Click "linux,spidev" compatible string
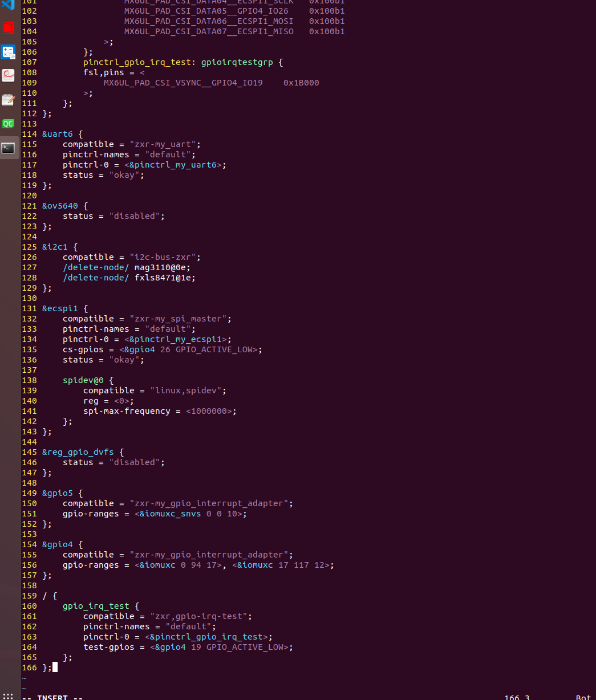This screenshot has width=596, height=700. point(186,390)
